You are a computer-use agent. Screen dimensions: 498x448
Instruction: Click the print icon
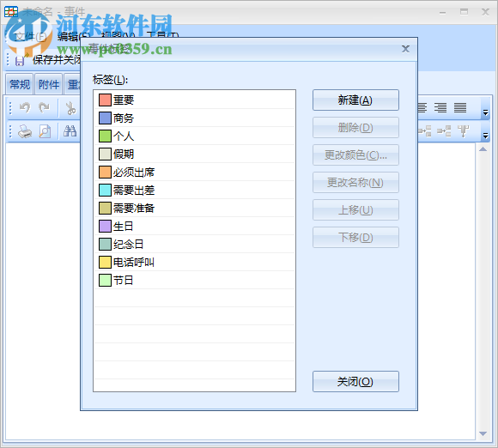pyautogui.click(x=25, y=131)
